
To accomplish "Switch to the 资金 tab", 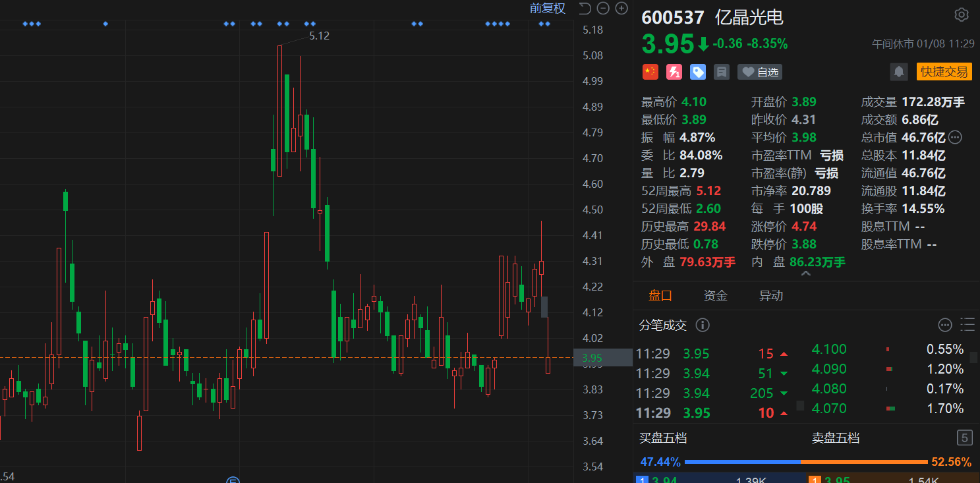I will [715, 296].
